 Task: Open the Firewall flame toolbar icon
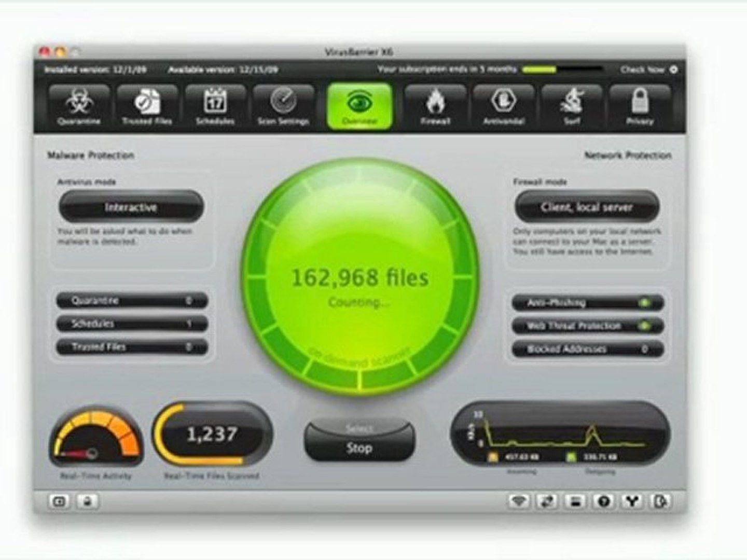click(x=435, y=106)
